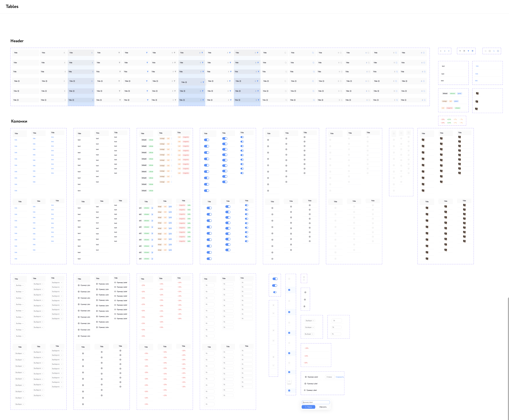Click top −25% in standalone three-row percent box
Screen dimensions: 509x420
[306, 348]
